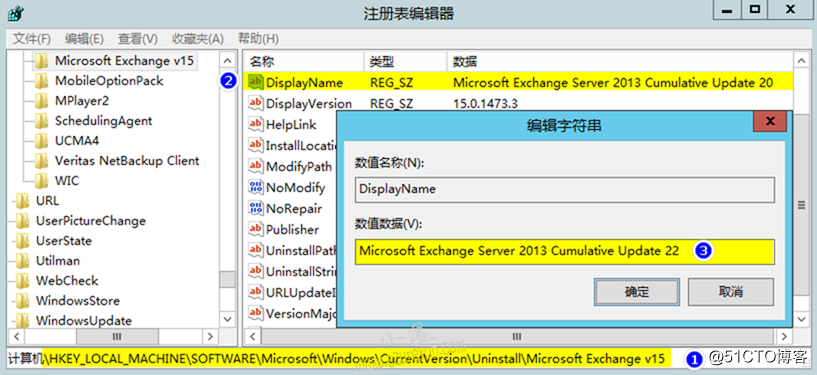
Task: Click the string icon beside DisplayVersion
Action: click(255, 103)
